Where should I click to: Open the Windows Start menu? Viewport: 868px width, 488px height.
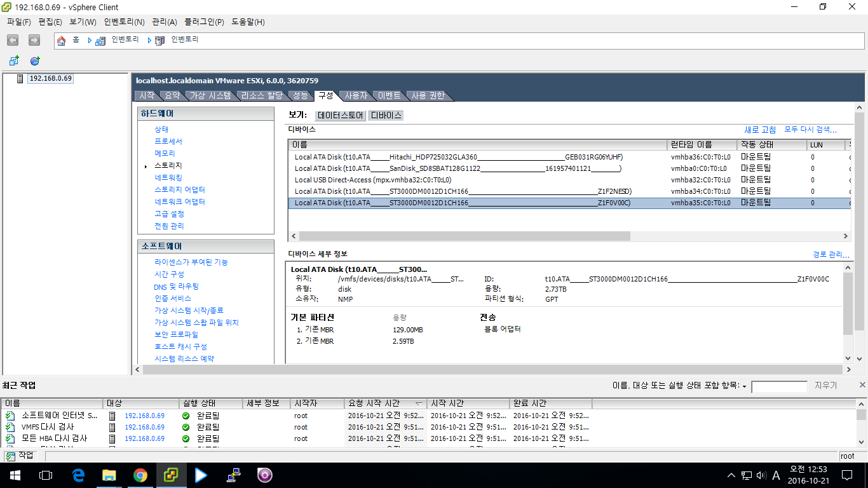tap(15, 475)
